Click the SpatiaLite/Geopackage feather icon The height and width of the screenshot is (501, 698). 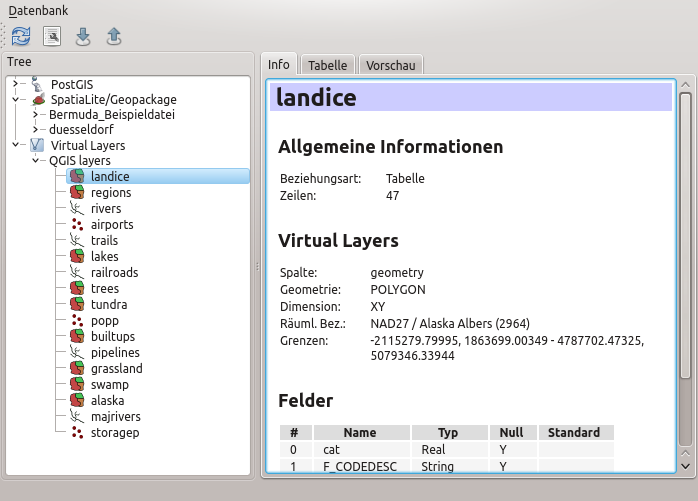38,100
